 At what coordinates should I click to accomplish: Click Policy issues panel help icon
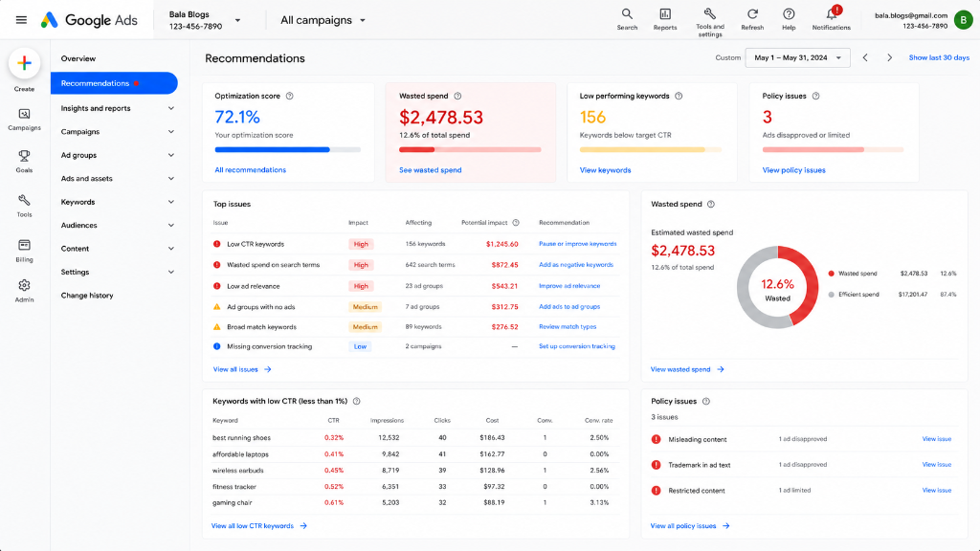pos(706,401)
